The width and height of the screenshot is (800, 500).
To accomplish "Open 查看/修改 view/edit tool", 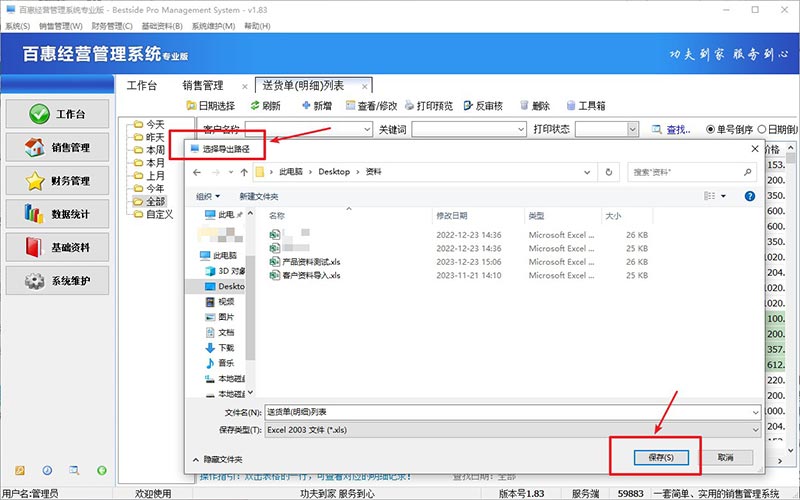I will pyautogui.click(x=371, y=106).
